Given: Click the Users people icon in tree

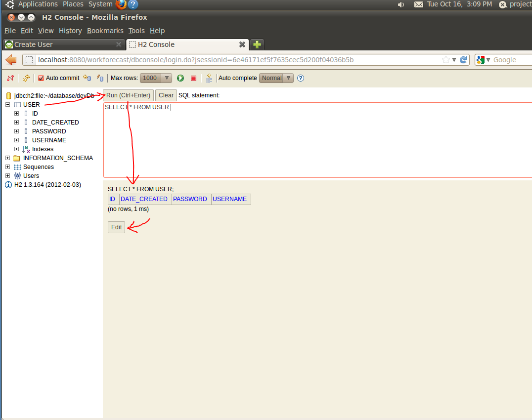Looking at the screenshot, I should point(17,175).
